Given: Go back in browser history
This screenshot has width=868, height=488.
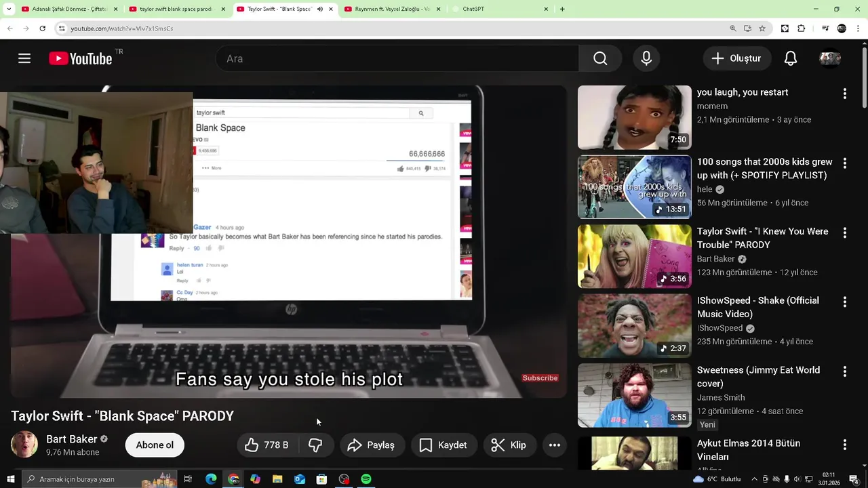Looking at the screenshot, I should pyautogui.click(x=9, y=28).
